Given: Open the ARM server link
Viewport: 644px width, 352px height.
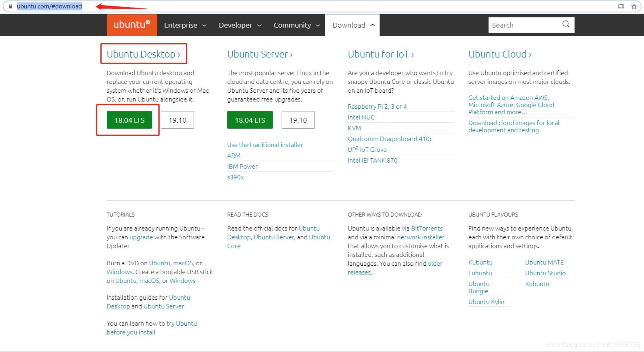Looking at the screenshot, I should (234, 155).
